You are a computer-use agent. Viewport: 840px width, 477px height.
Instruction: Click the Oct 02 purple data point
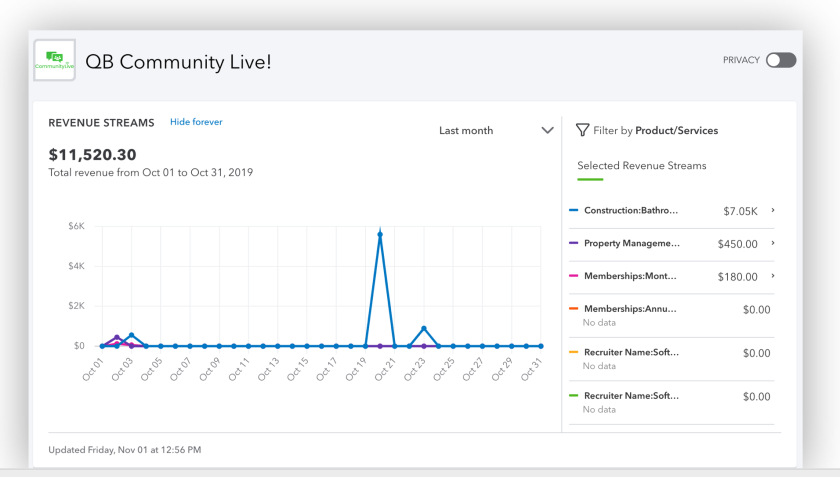tap(117, 338)
